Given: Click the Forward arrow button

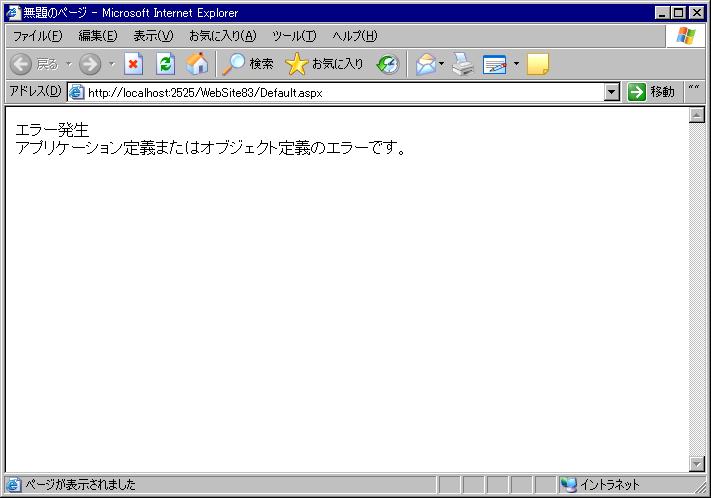Looking at the screenshot, I should pyautogui.click(x=90, y=64).
